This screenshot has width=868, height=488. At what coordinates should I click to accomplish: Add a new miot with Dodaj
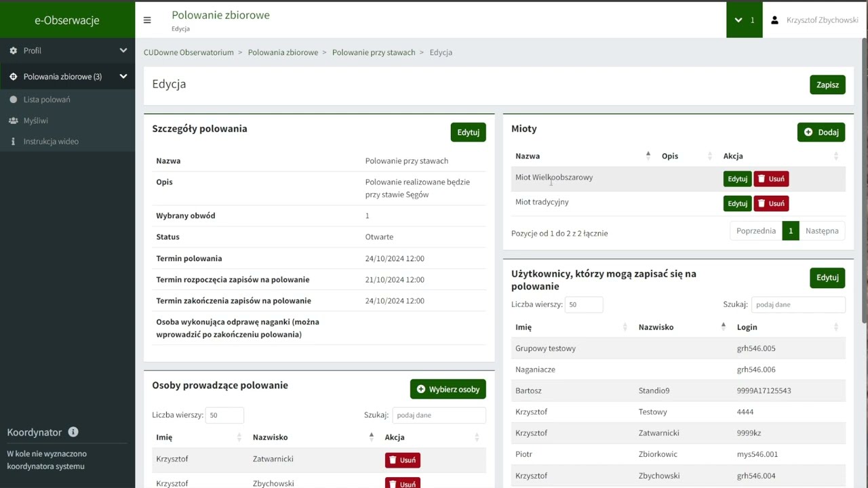(821, 132)
